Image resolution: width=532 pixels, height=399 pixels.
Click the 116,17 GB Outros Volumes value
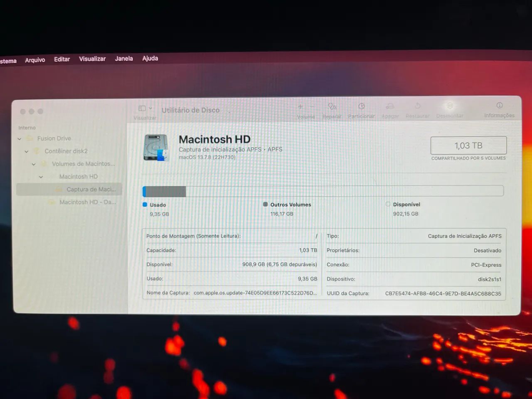(x=282, y=214)
